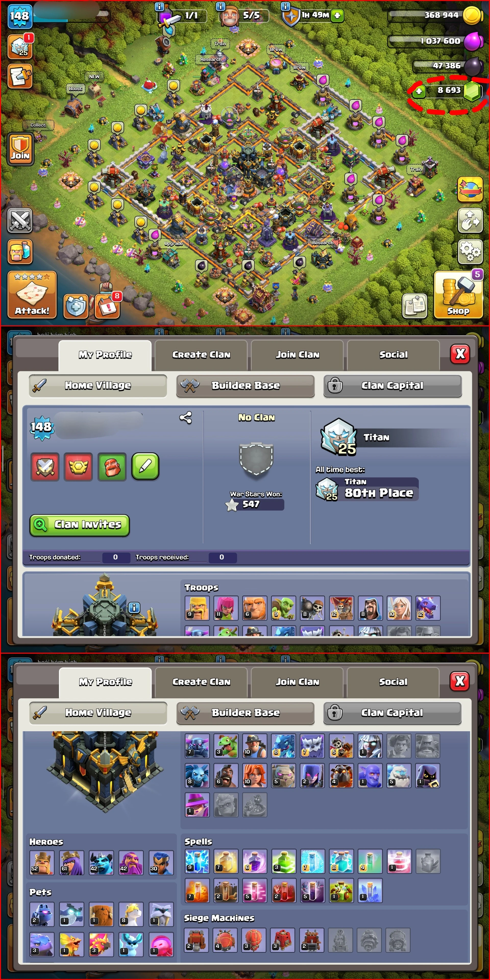Image resolution: width=490 pixels, height=980 pixels.
Task: Click the Town Hall info icon
Action: click(x=134, y=607)
